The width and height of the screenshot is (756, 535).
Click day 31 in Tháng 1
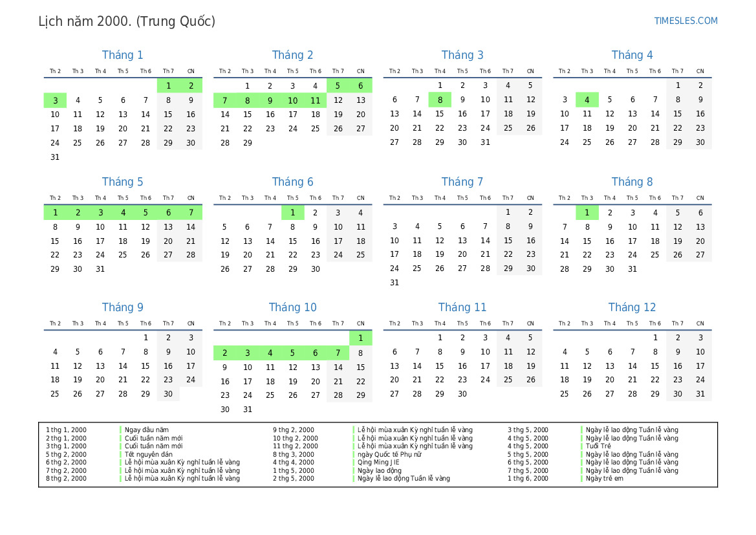pos(55,157)
